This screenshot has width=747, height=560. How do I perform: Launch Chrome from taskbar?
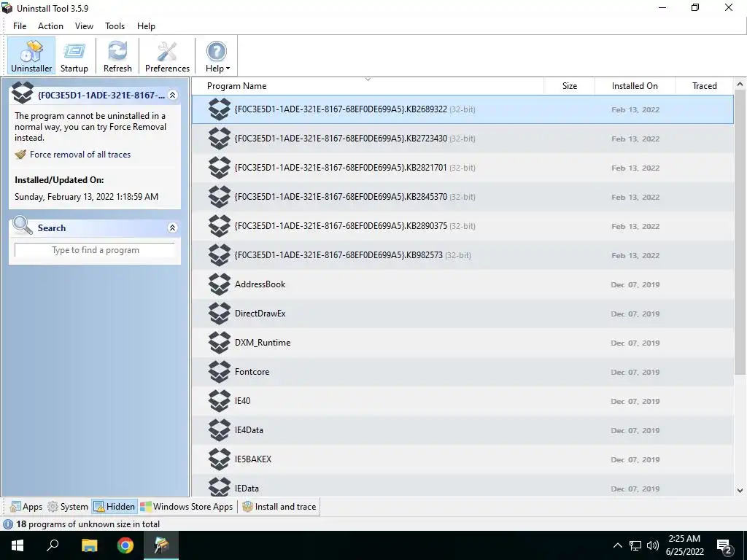click(x=125, y=545)
